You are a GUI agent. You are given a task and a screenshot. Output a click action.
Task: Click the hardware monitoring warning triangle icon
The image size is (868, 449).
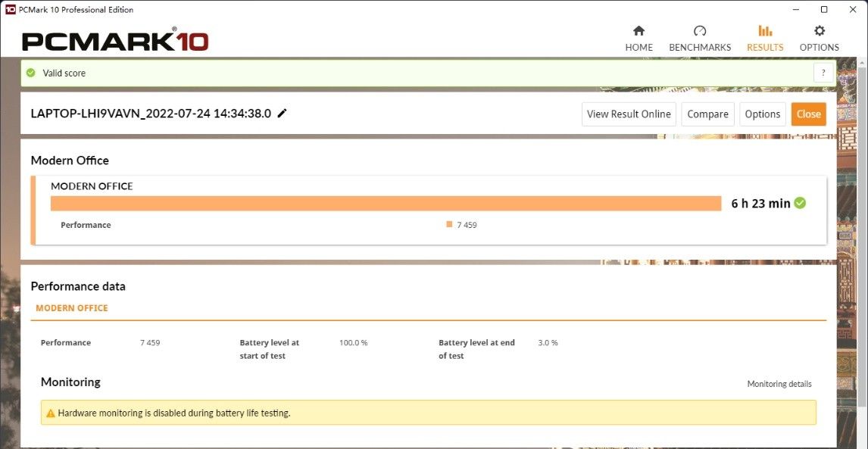click(x=51, y=413)
